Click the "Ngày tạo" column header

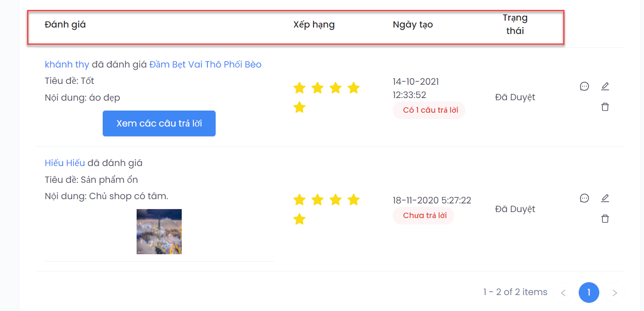tap(412, 25)
